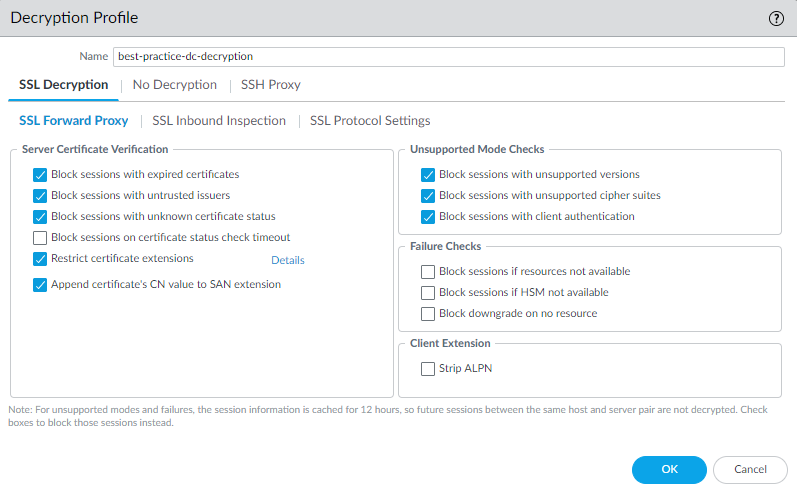Toggle Block sessions with client authentication
Image resolution: width=797 pixels, height=498 pixels.
(x=428, y=216)
